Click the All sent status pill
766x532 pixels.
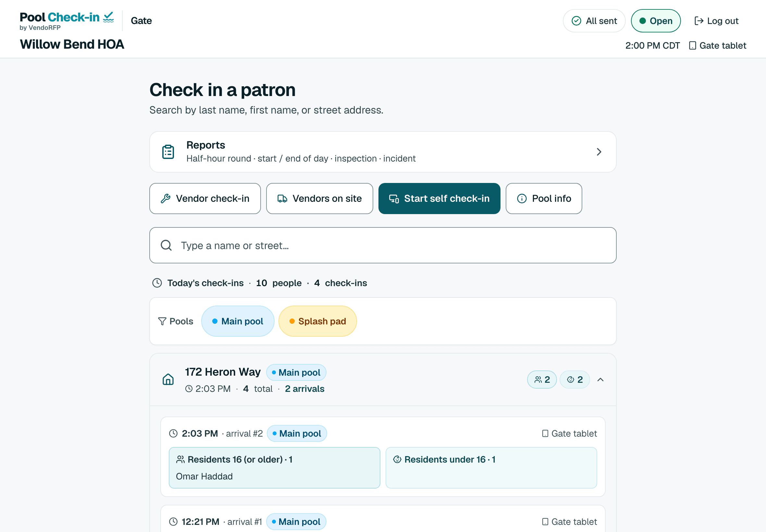click(x=594, y=21)
